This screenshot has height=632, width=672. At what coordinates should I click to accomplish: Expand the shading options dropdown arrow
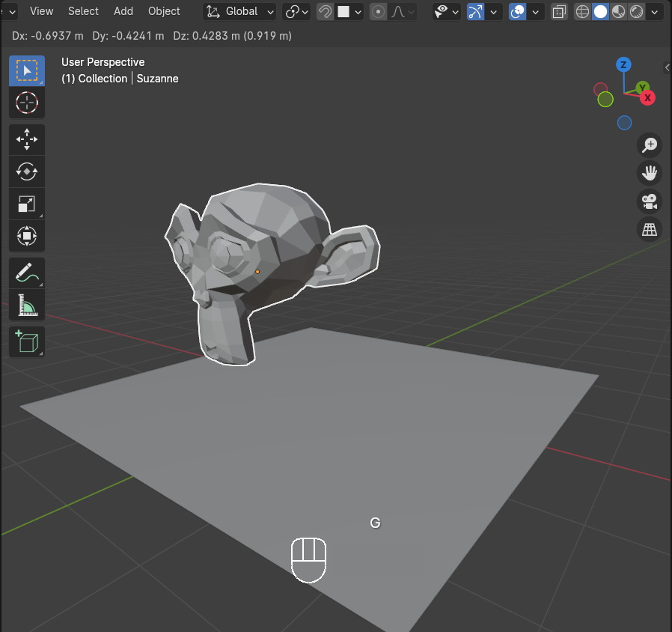655,12
